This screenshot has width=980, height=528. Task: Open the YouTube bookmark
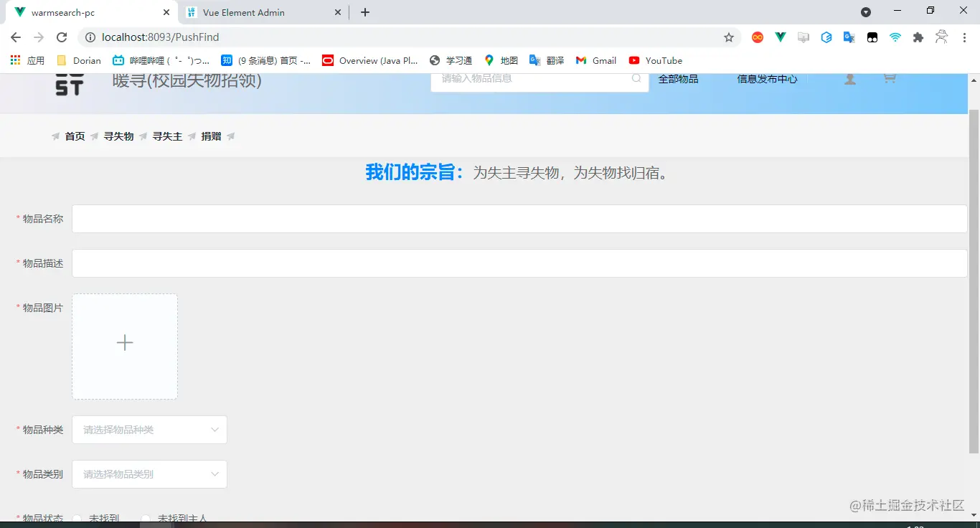(x=656, y=60)
